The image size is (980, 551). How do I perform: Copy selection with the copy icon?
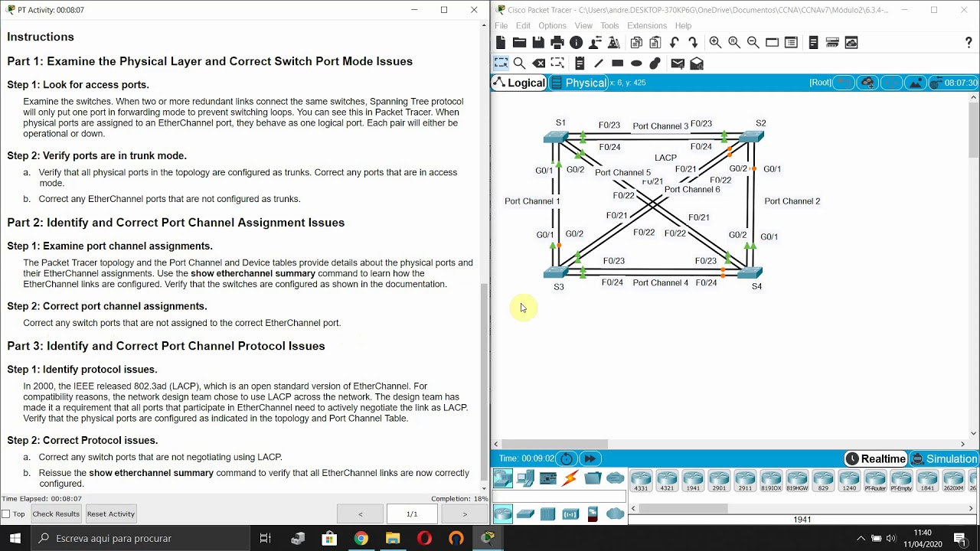pyautogui.click(x=636, y=43)
